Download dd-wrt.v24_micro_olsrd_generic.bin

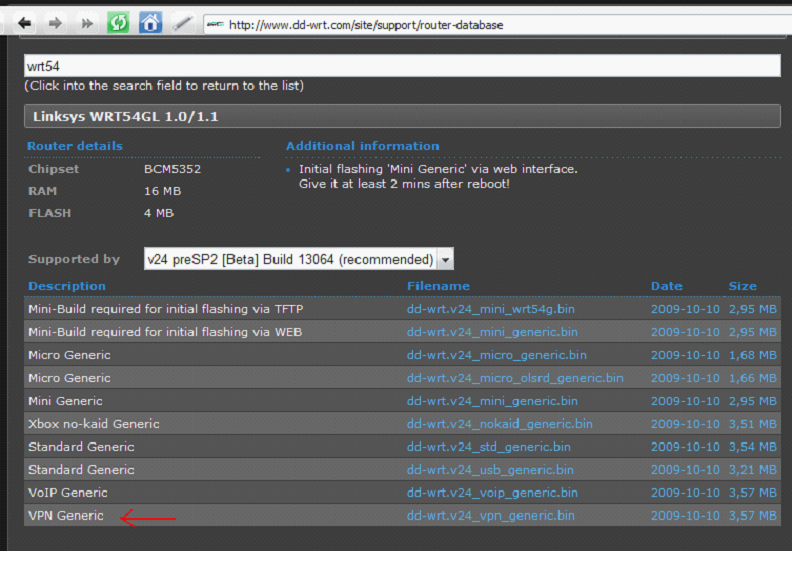coord(515,378)
